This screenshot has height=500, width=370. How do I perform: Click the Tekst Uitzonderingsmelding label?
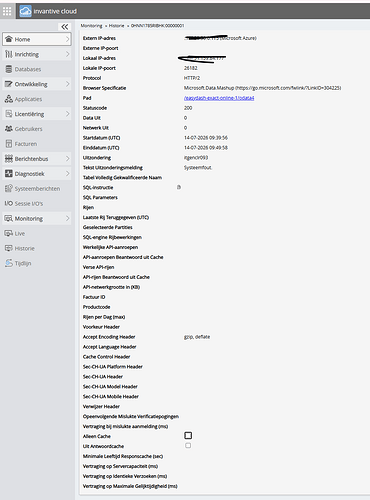(x=113, y=168)
